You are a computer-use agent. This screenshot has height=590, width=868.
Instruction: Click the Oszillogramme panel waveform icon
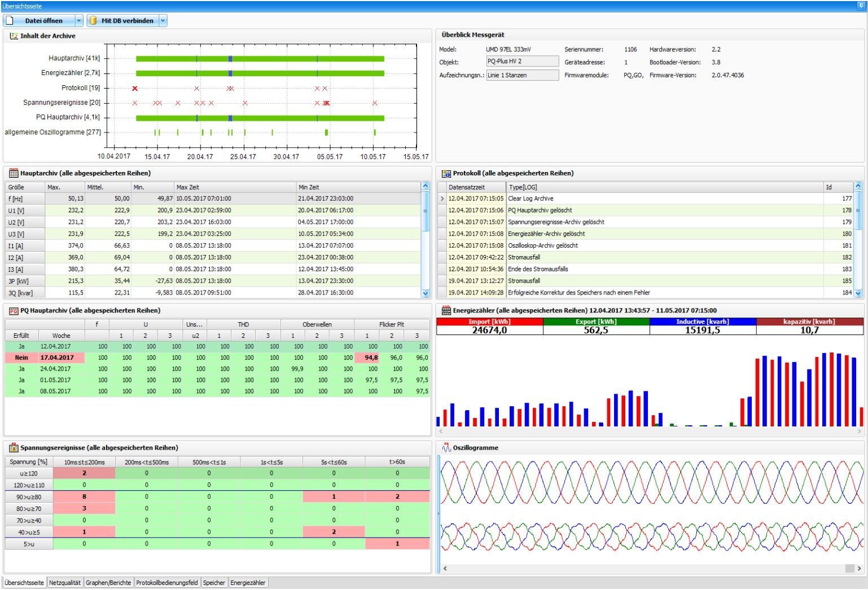click(446, 448)
